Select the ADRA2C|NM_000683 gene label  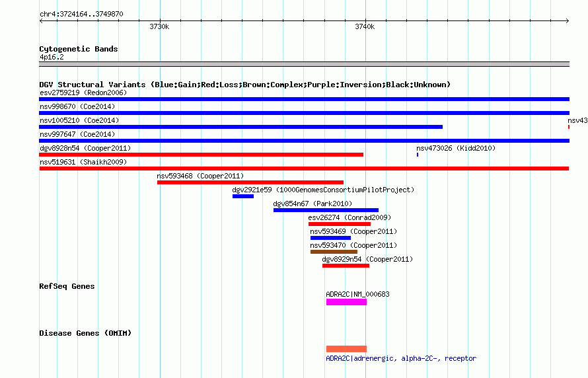pos(357,294)
